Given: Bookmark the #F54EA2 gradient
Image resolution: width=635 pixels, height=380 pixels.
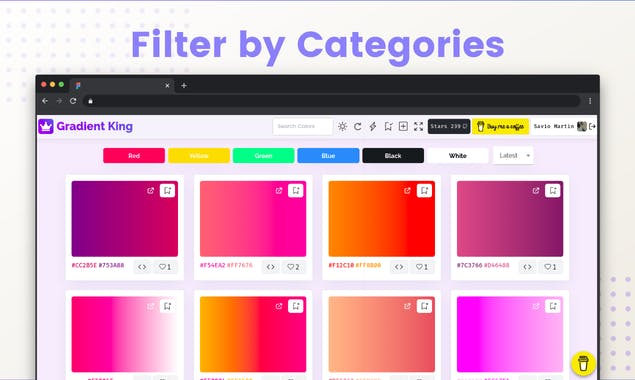Looking at the screenshot, I should click(x=296, y=190).
